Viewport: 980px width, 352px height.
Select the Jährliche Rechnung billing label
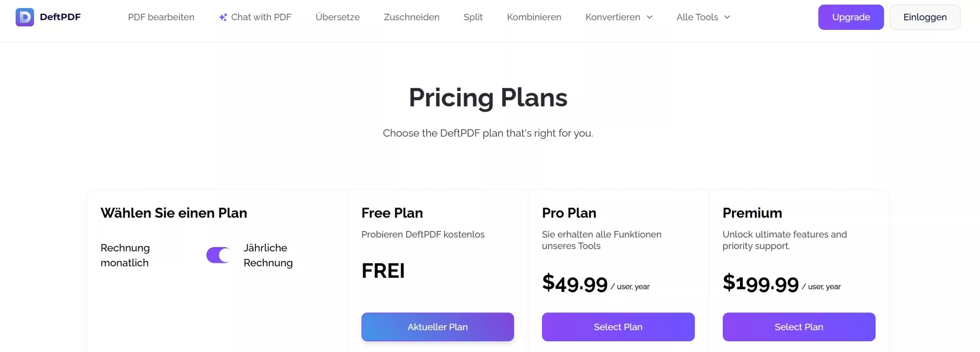(x=268, y=255)
